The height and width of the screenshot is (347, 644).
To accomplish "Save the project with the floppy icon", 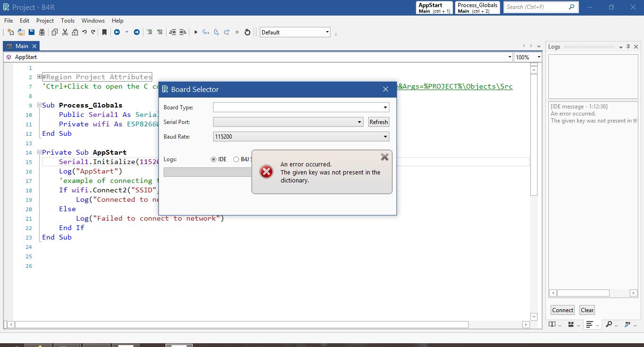I will click(x=32, y=32).
